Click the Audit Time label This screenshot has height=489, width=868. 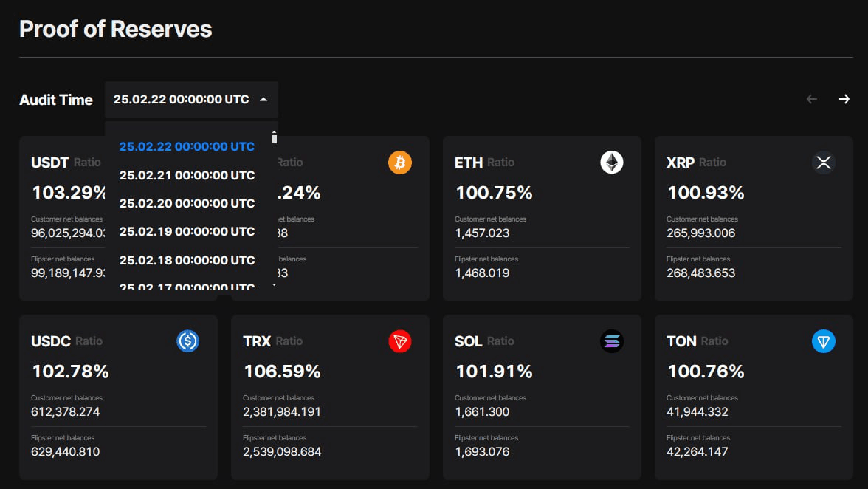(56, 100)
